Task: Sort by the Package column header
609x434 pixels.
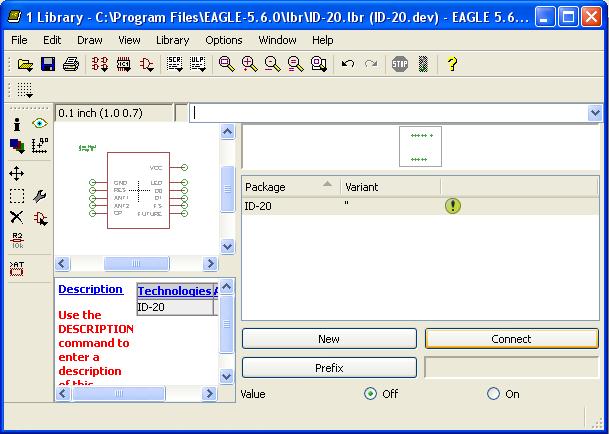Action: [291, 187]
